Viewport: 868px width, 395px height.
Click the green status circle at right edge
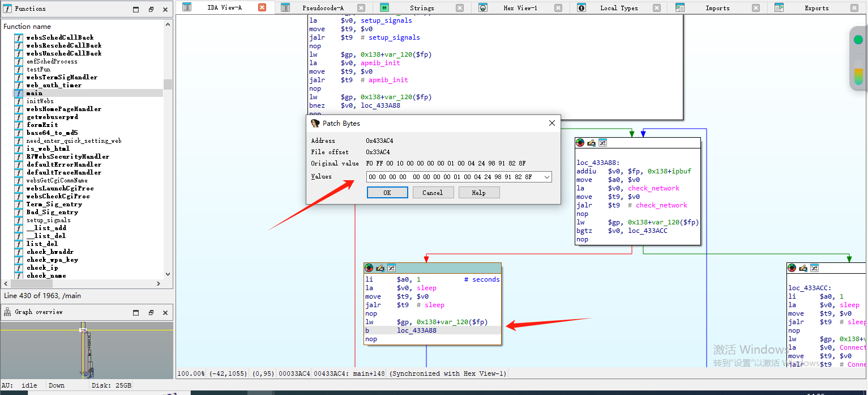(x=858, y=40)
